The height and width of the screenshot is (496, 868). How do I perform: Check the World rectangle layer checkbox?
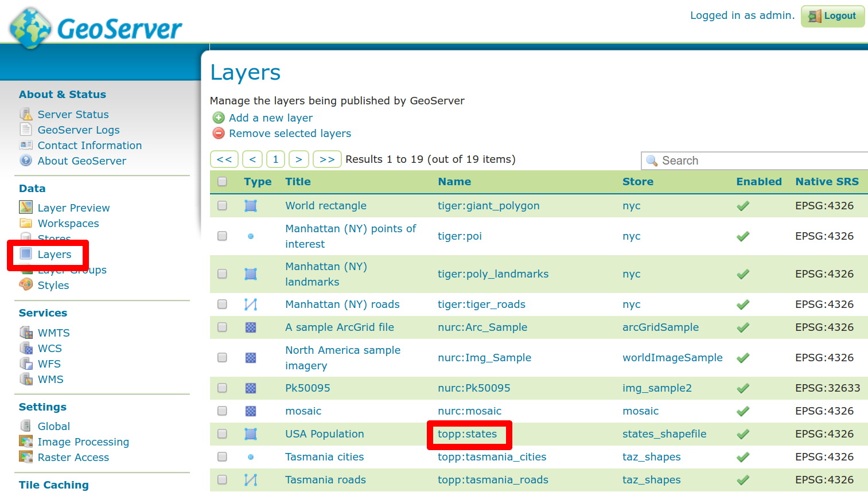[x=222, y=205]
